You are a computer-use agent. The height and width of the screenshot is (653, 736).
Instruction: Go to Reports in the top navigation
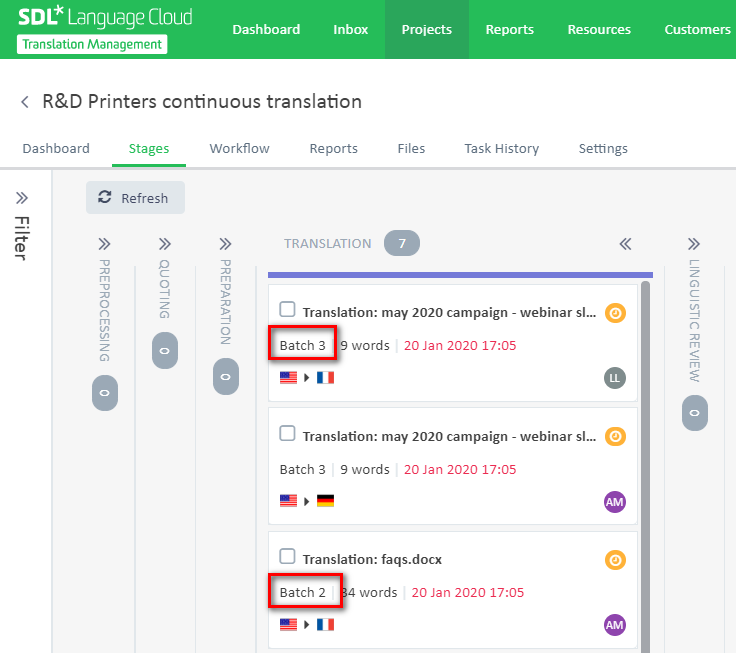click(x=510, y=29)
